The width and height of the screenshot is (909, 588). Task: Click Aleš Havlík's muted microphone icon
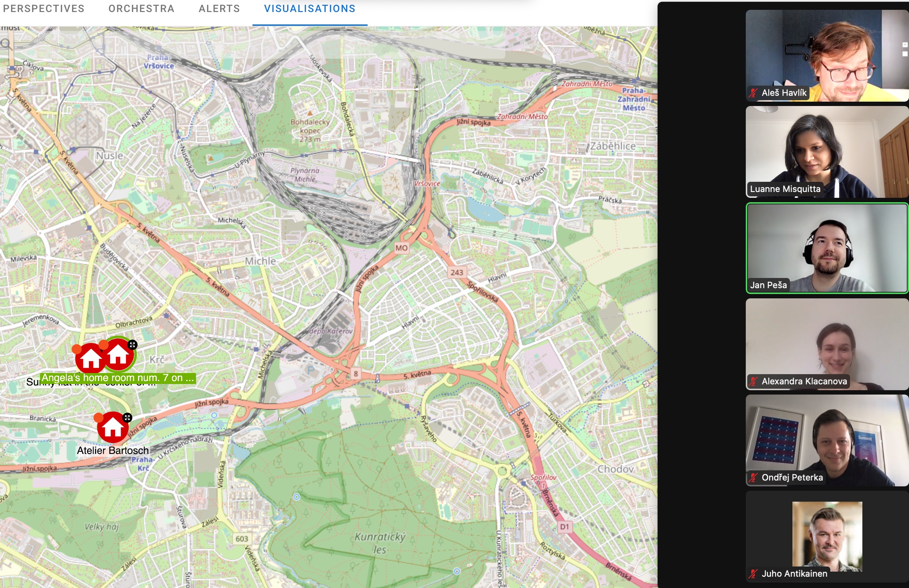coord(753,93)
